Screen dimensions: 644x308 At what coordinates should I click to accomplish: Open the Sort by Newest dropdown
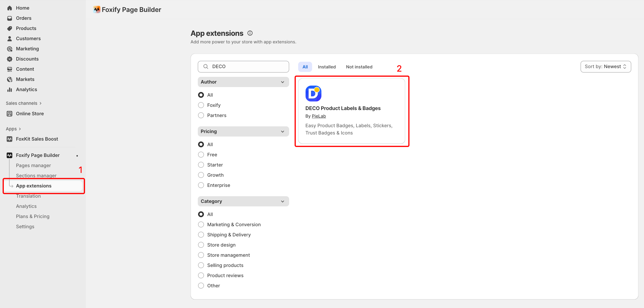[606, 67]
